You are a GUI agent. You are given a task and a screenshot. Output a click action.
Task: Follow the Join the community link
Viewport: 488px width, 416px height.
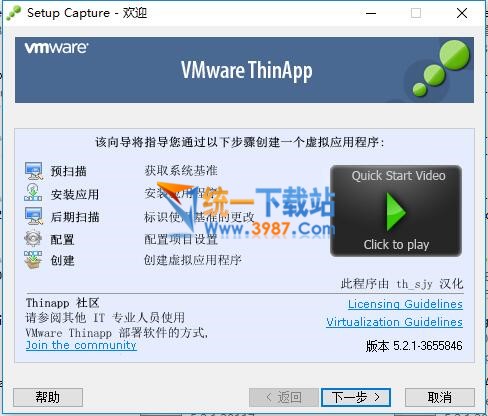pyautogui.click(x=81, y=345)
